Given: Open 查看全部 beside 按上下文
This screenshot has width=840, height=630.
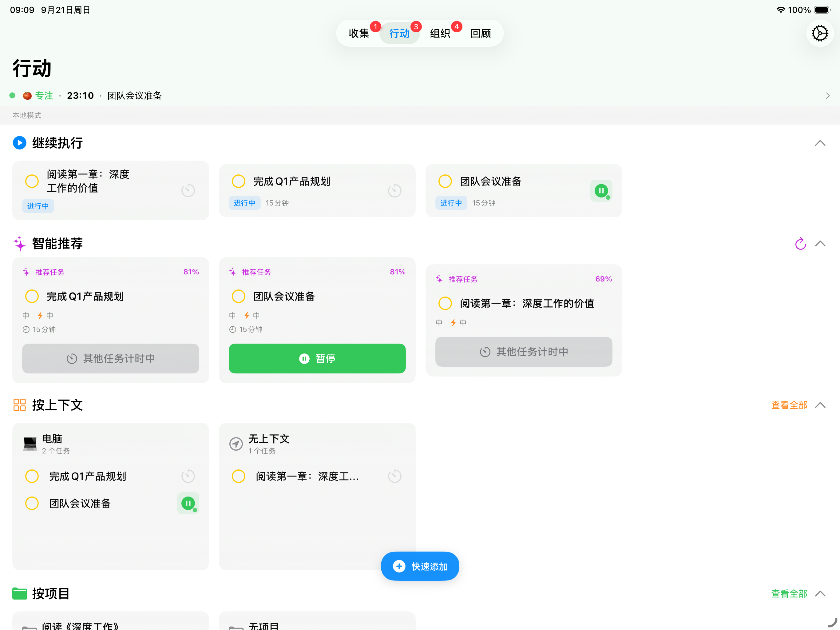Looking at the screenshot, I should point(789,405).
